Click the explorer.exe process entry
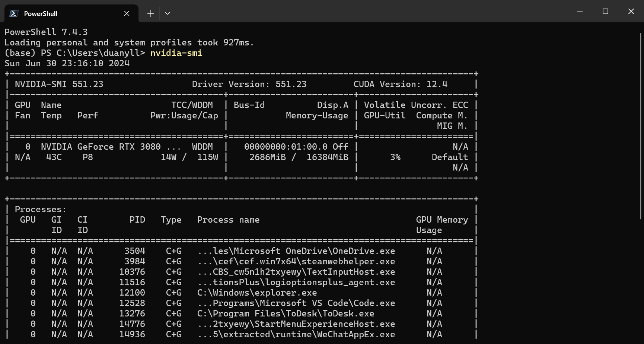644x344 pixels. pos(257,293)
